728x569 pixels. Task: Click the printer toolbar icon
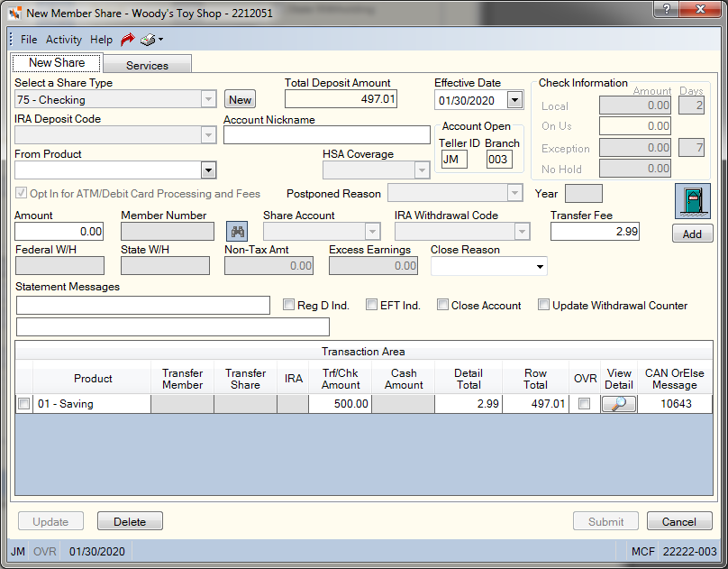(148, 40)
